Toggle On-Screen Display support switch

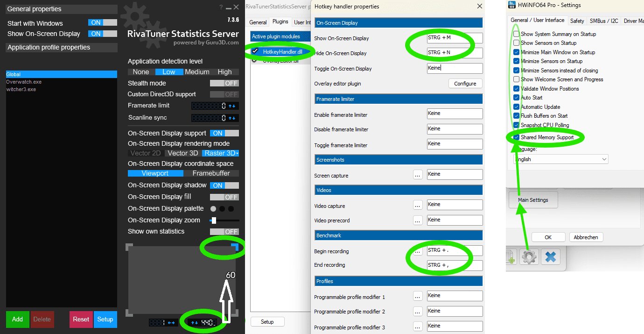click(x=224, y=133)
